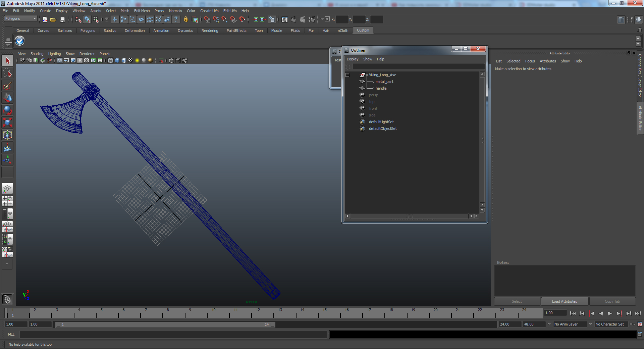This screenshot has width=644, height=349.
Task: Open selection mask dropdown on status line
Action: click(107, 20)
